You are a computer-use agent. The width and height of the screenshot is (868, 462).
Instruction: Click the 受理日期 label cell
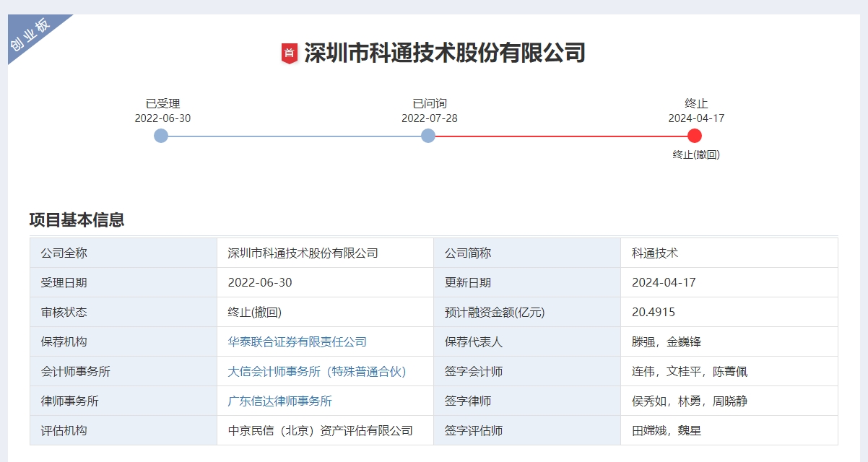pyautogui.click(x=123, y=283)
